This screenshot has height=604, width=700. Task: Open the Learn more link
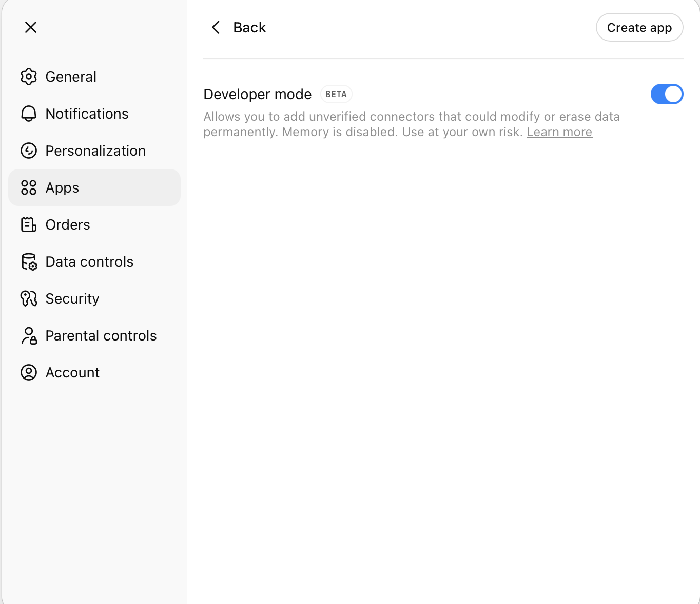pos(559,132)
